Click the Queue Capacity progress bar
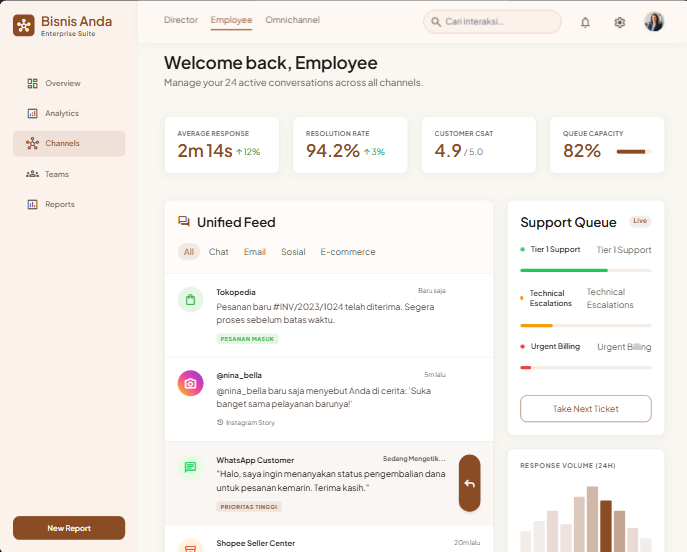The width and height of the screenshot is (687, 552). 634,152
